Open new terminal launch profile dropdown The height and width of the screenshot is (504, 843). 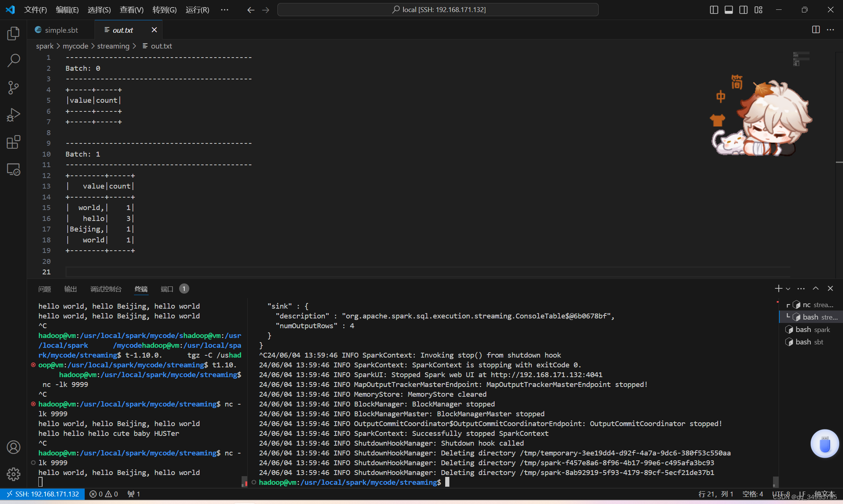click(788, 289)
